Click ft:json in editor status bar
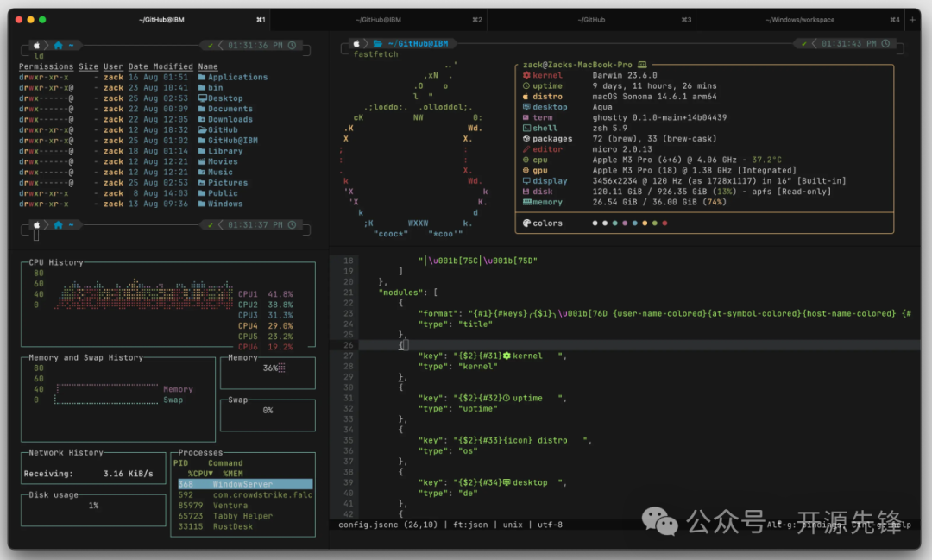The image size is (932, 560). click(x=470, y=525)
